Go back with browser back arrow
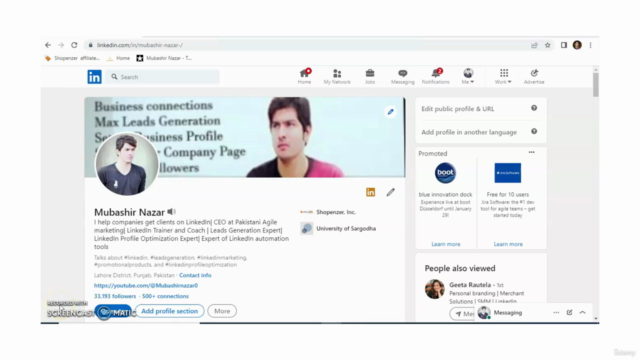The width and height of the screenshot is (640, 360). pyautogui.click(x=48, y=45)
